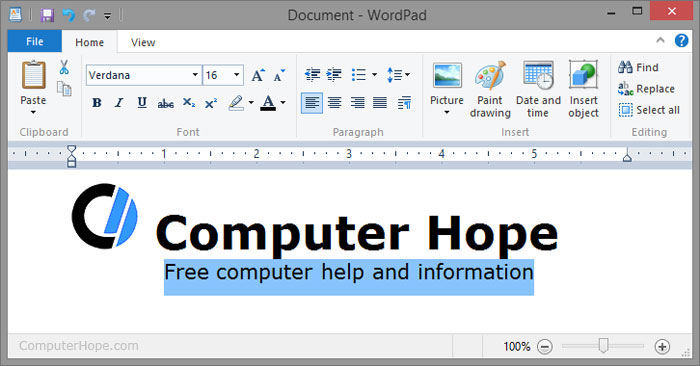Open the text color dropdown arrow

point(283,103)
